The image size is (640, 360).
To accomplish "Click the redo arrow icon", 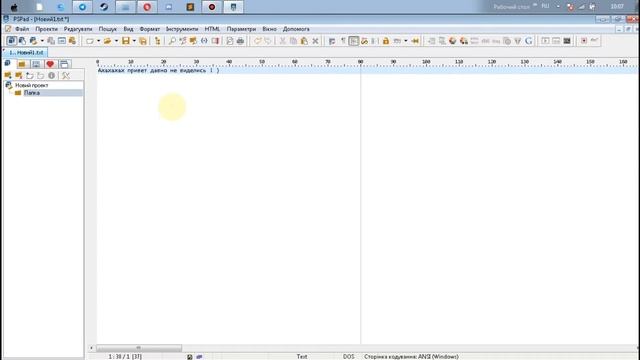I will (268, 41).
